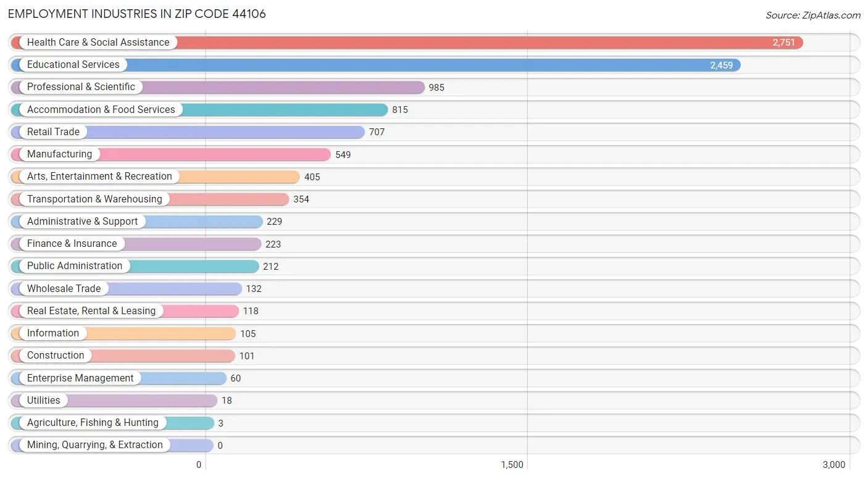The height and width of the screenshot is (479, 868).
Task: Click the 105 value beside Information bar
Action: (248, 334)
